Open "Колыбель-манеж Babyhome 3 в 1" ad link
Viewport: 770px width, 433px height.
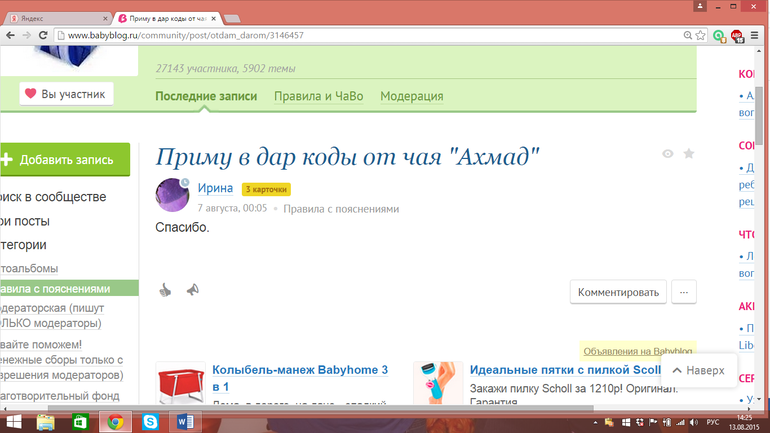pyautogui.click(x=300, y=378)
